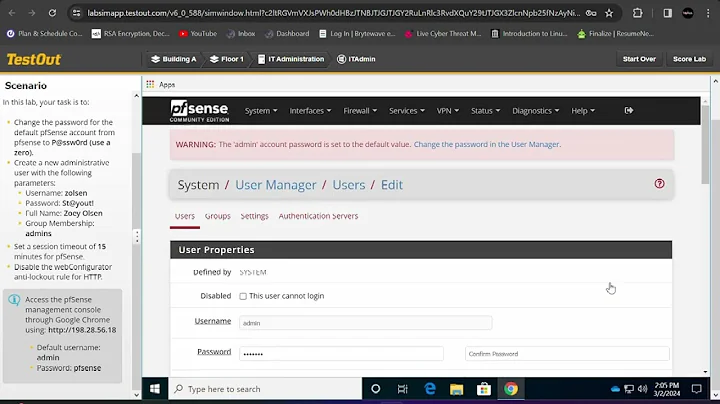The image size is (720, 404).
Task: Click the network tray icon
Action: [x=629, y=389]
